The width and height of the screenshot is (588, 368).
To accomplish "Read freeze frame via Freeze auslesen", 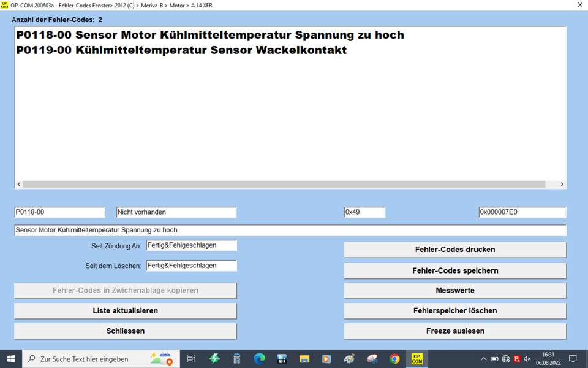I will [455, 331].
